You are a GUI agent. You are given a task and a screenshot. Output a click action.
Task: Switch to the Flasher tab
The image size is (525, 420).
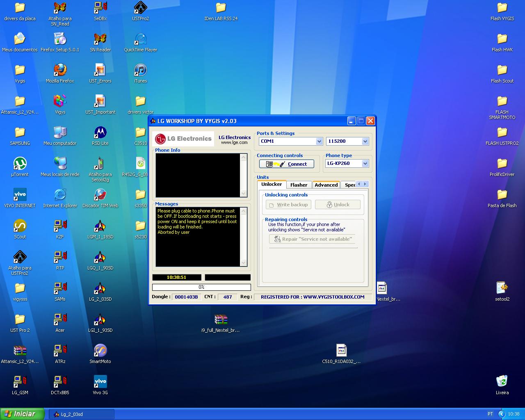299,185
